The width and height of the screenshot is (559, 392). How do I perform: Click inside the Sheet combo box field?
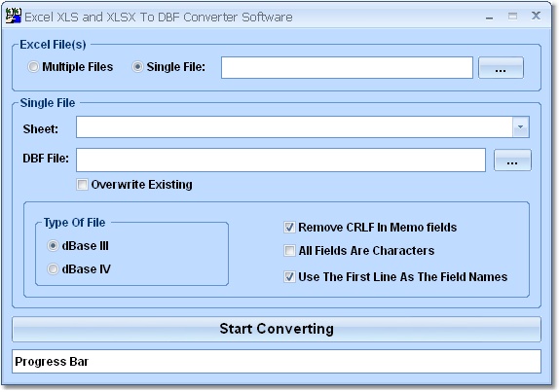(294, 126)
